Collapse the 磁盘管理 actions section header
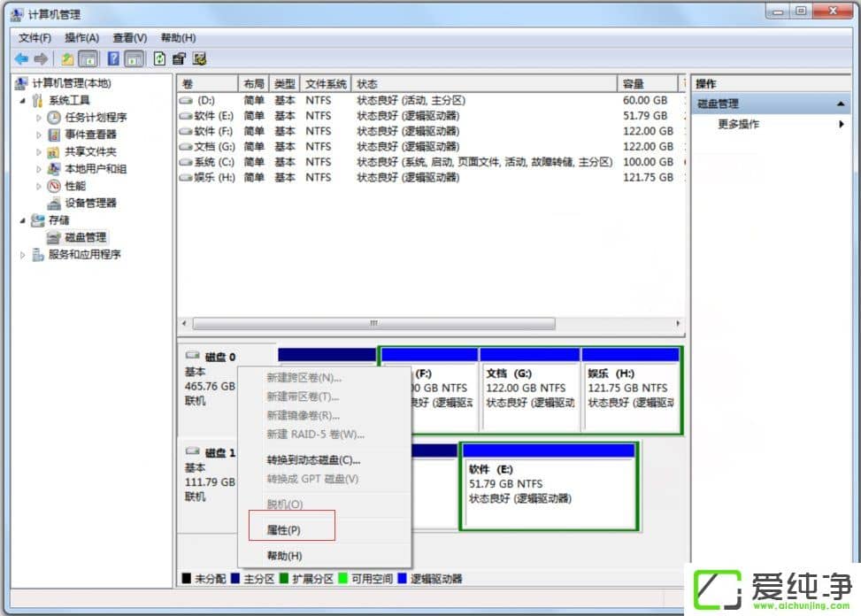The image size is (861, 616). pyautogui.click(x=842, y=104)
